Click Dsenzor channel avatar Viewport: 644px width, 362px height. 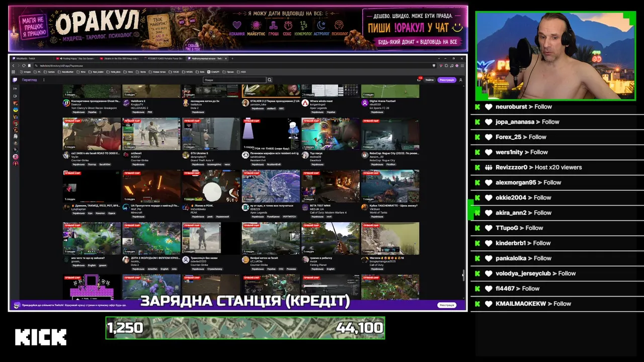(66, 103)
